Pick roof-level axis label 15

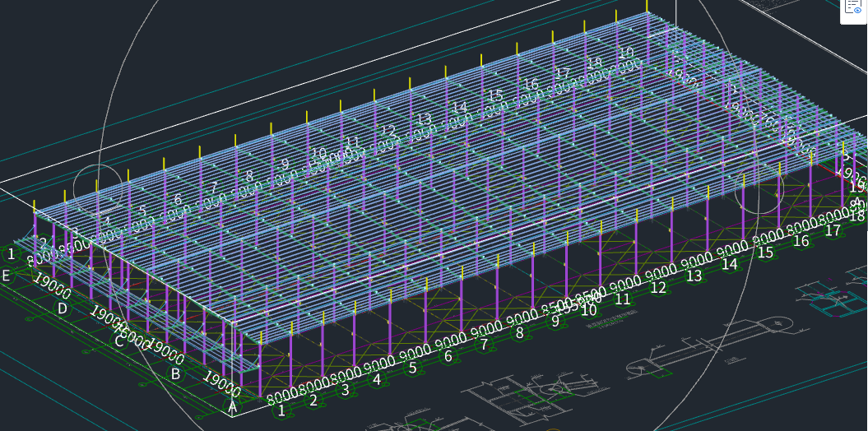[495, 95]
